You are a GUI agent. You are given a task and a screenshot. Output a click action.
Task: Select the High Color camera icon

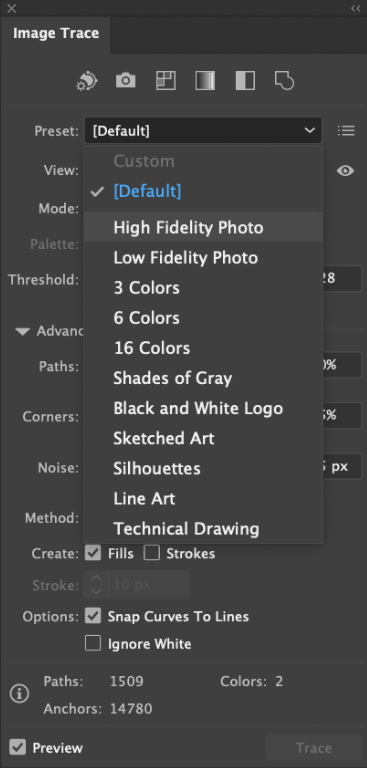point(125,80)
